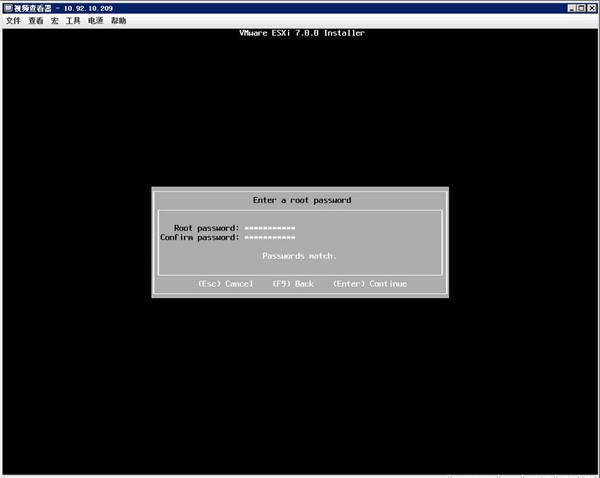The image size is (600, 478).
Task: Open the 电源 menu
Action: (x=96, y=21)
